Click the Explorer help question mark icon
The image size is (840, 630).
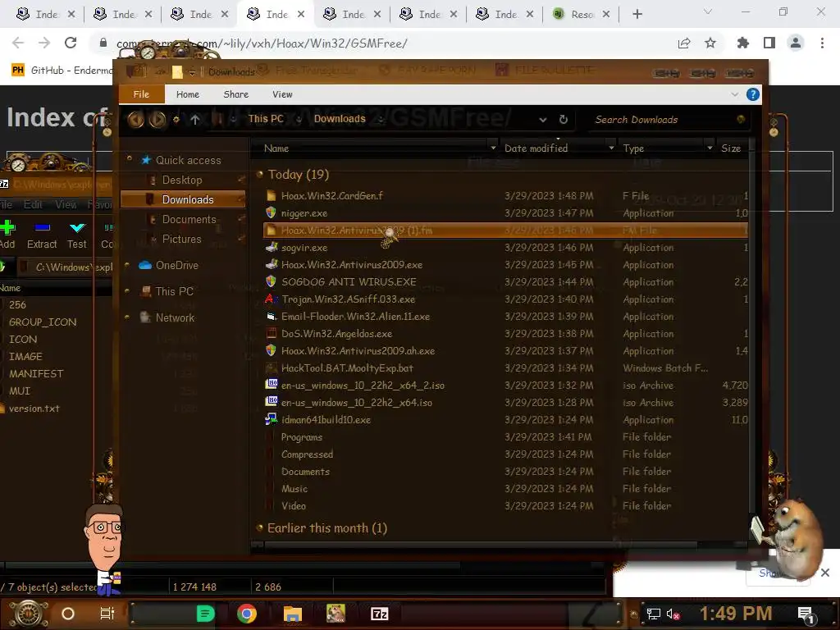tap(753, 95)
